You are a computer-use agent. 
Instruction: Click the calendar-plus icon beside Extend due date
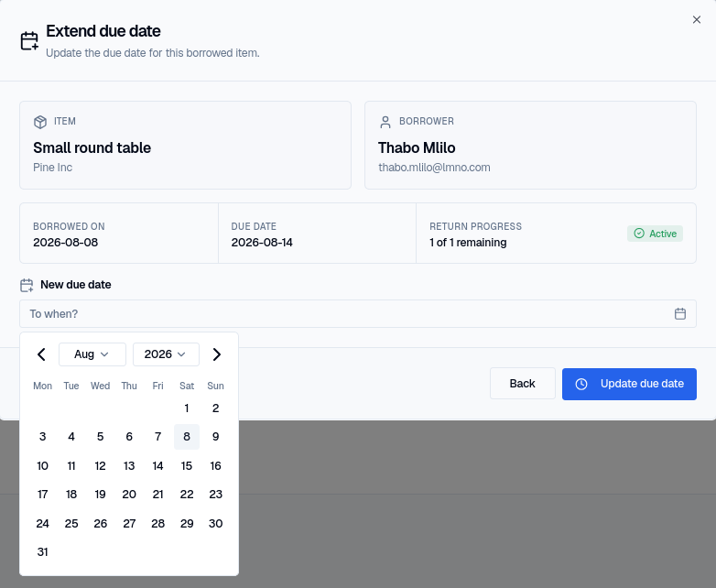(x=29, y=40)
